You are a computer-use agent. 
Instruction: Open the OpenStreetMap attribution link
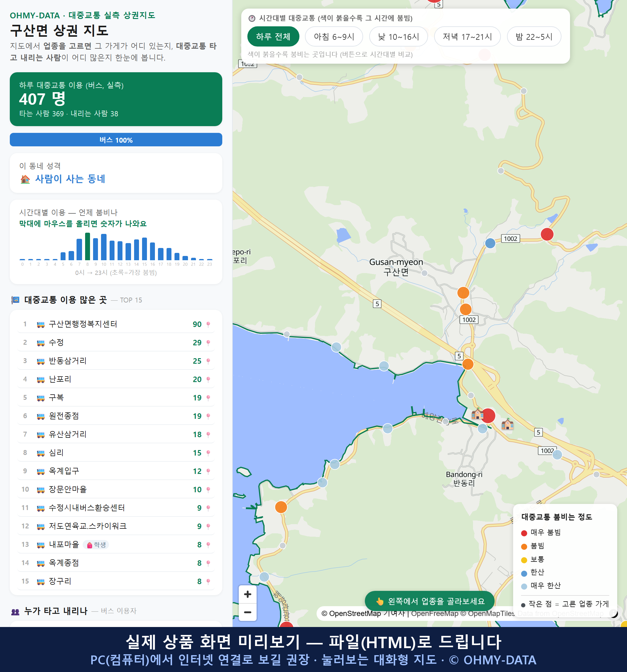(x=351, y=614)
